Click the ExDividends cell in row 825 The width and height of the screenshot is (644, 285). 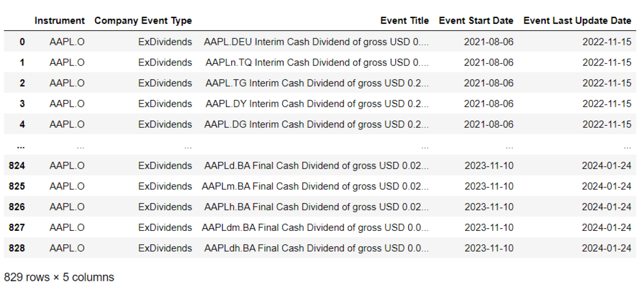pyautogui.click(x=165, y=186)
